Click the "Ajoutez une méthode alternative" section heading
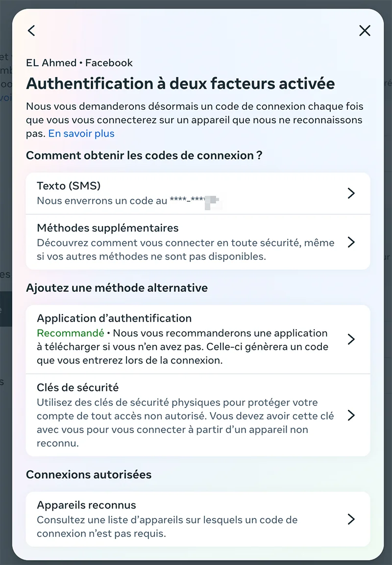Image resolution: width=392 pixels, height=565 pixels. point(118,288)
